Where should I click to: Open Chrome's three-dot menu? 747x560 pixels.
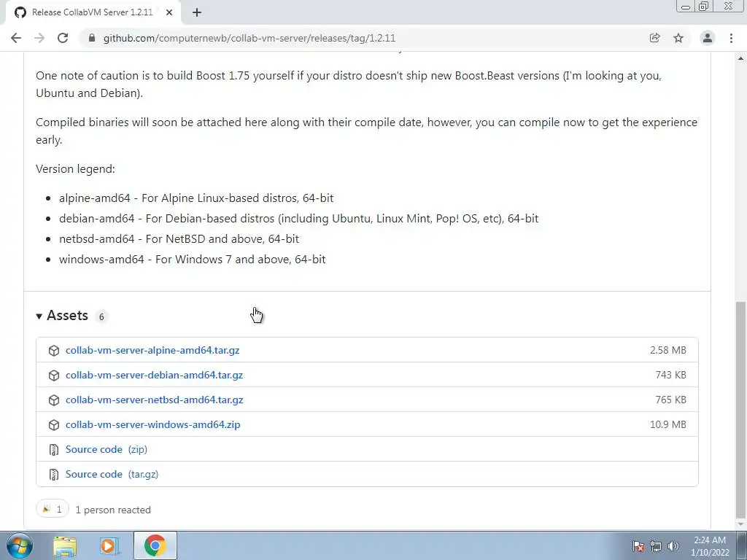pos(731,38)
